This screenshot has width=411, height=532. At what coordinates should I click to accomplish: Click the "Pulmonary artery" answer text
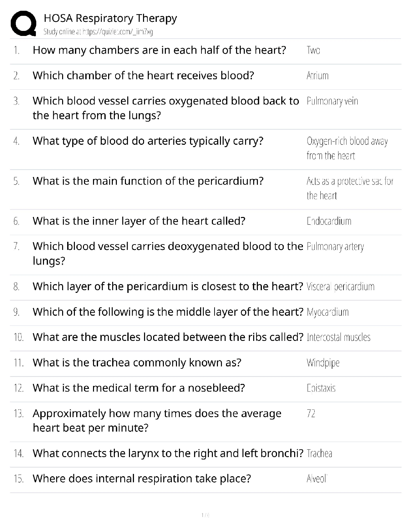(x=335, y=247)
